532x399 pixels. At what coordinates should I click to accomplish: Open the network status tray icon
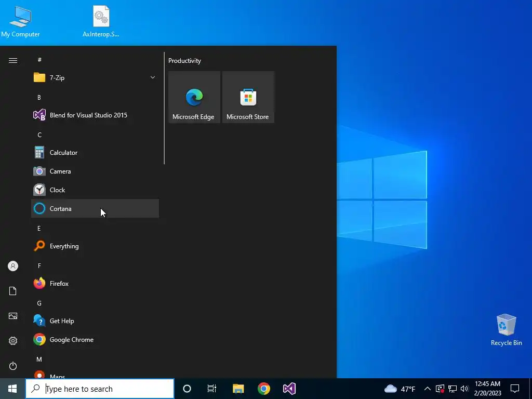[453, 389]
